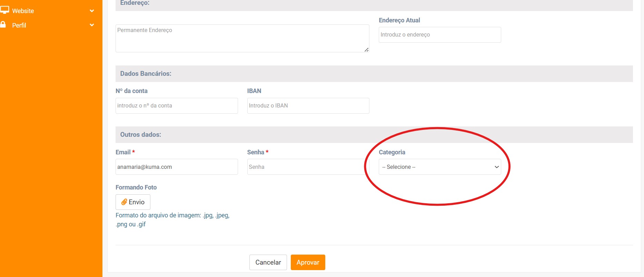Click the Categoria label text
644x277 pixels.
coord(392,152)
